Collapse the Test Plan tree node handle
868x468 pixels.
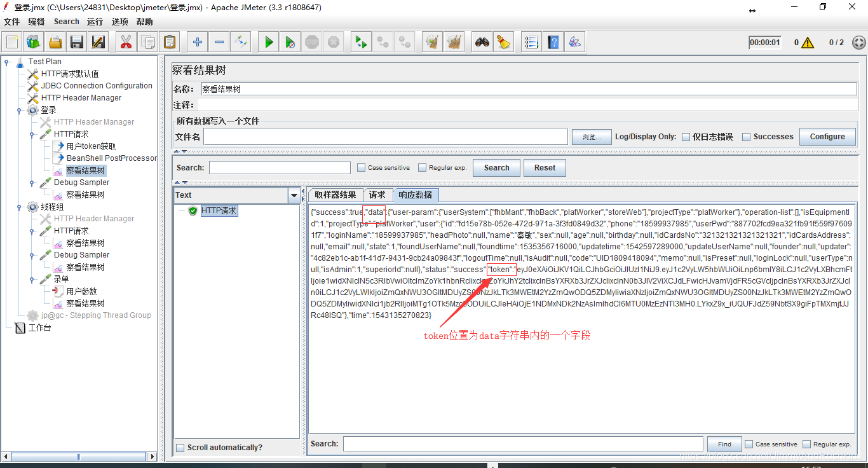point(6,62)
